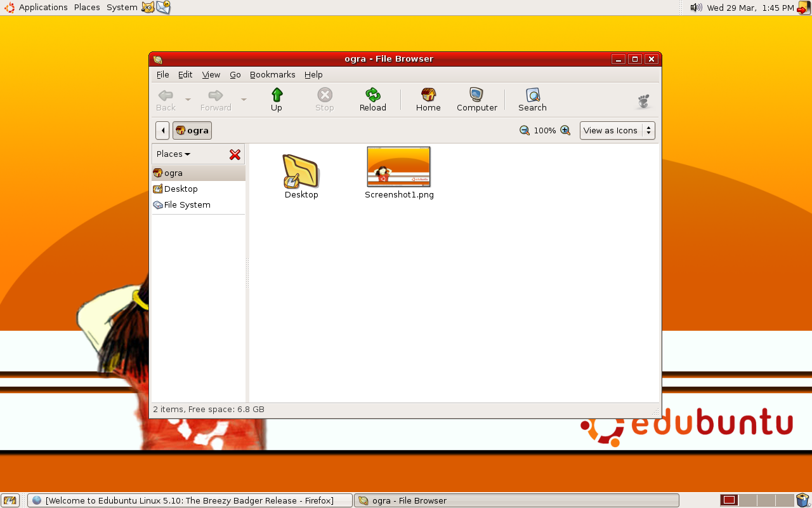The width and height of the screenshot is (812, 508).
Task: Open the volume control applet
Action: click(696, 8)
